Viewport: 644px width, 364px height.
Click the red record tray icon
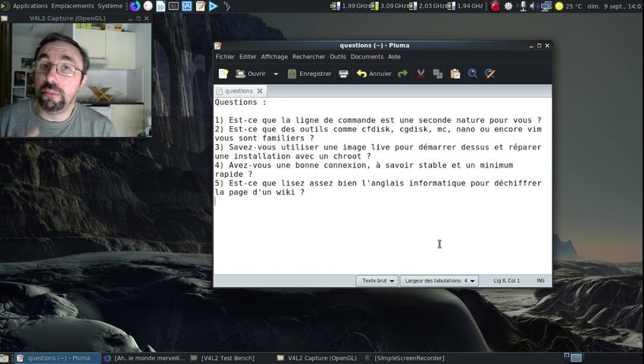pyautogui.click(x=496, y=6)
